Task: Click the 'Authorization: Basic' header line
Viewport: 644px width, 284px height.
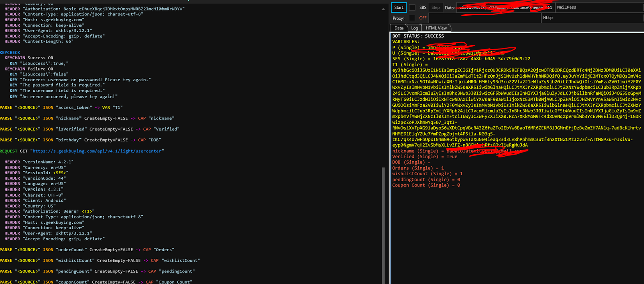Action: click(95, 9)
